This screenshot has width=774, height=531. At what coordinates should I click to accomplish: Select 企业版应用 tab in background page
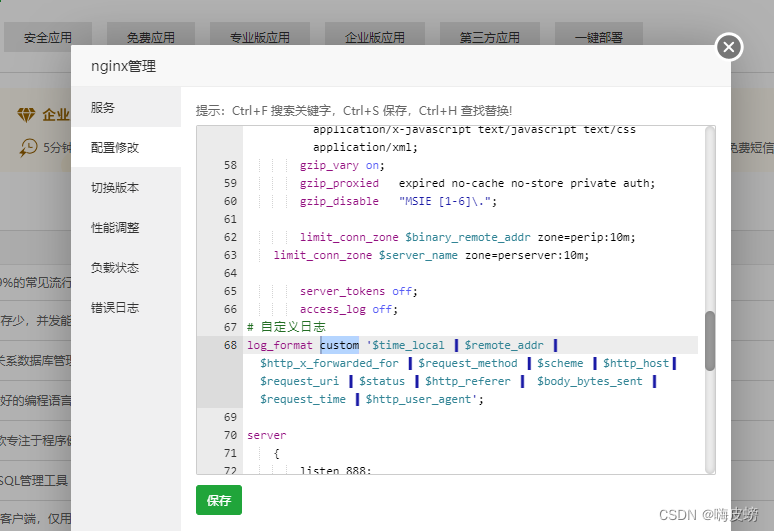375,37
